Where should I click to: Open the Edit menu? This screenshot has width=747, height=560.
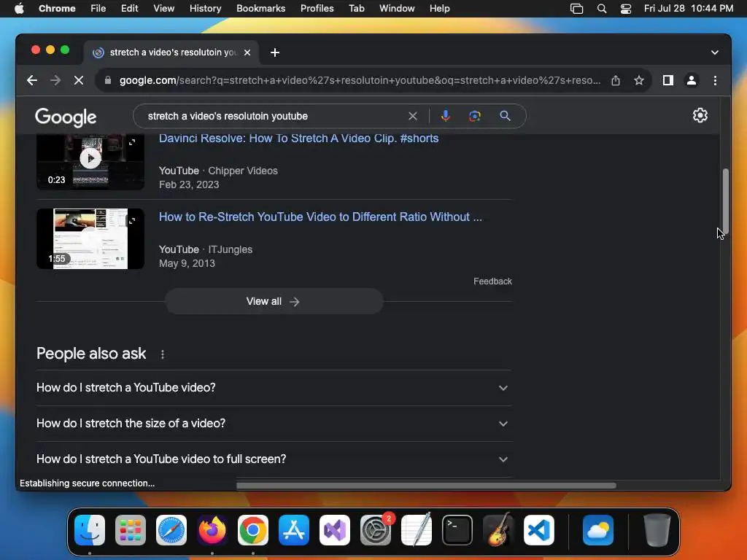(x=130, y=9)
